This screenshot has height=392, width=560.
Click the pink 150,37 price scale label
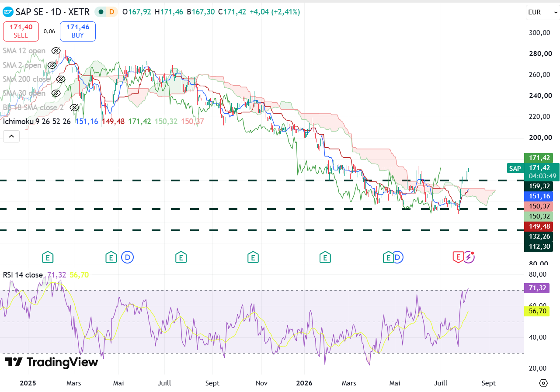click(539, 206)
